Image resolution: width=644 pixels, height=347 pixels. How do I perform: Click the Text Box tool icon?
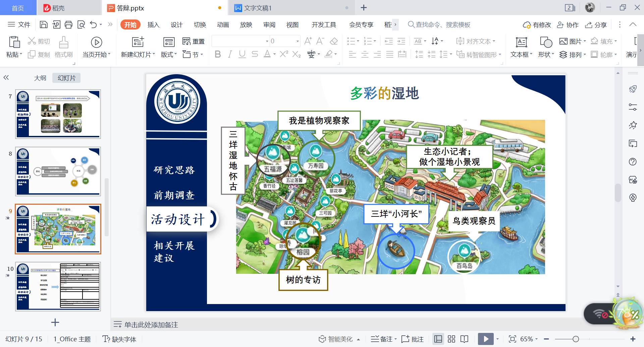(521, 43)
